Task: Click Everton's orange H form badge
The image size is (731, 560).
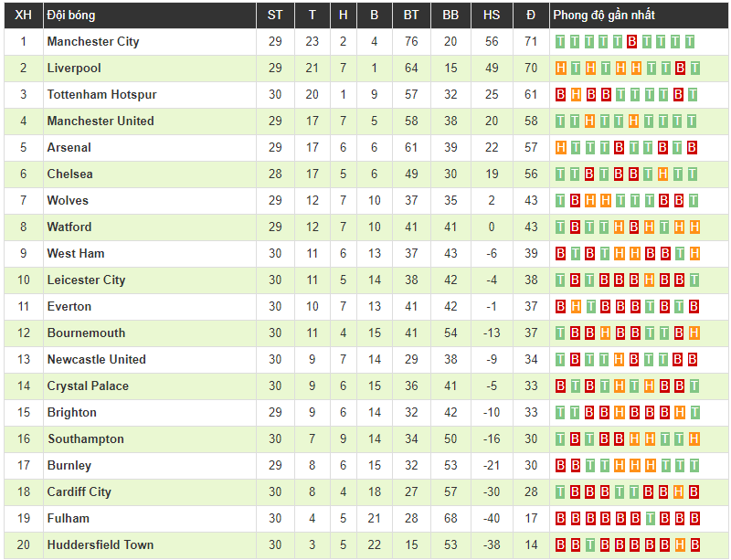Action: tap(576, 307)
